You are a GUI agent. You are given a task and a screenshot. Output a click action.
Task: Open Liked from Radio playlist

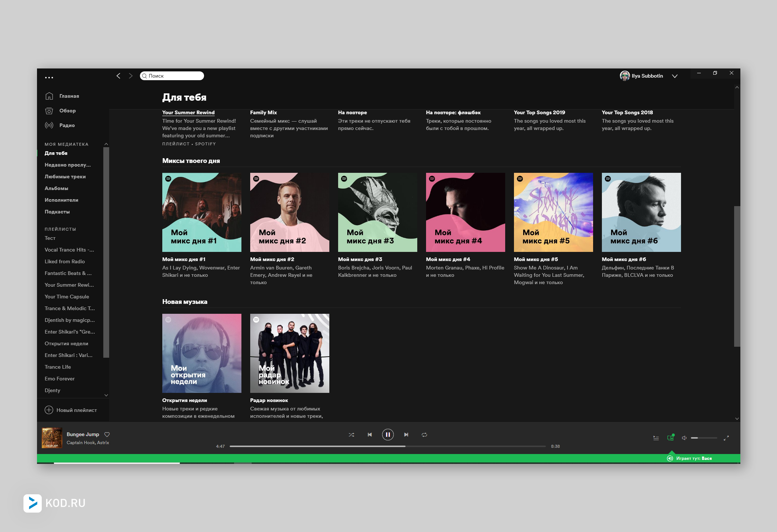(65, 261)
